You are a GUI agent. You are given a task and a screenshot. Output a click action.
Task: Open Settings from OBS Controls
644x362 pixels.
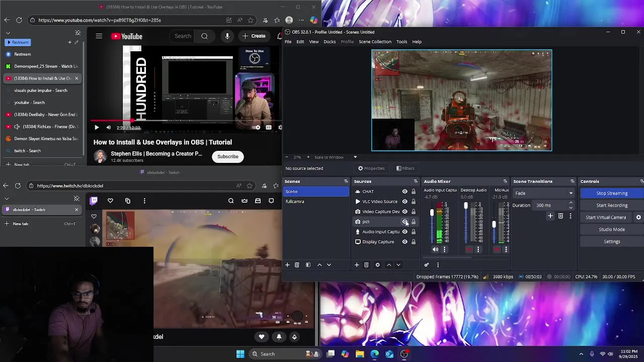[x=612, y=241]
